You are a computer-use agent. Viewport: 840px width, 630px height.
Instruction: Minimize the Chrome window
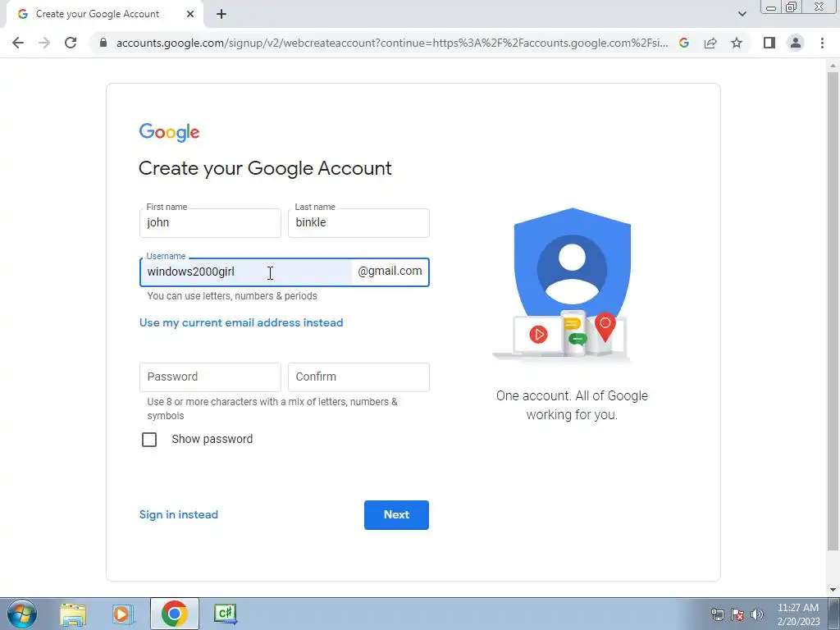point(771,7)
